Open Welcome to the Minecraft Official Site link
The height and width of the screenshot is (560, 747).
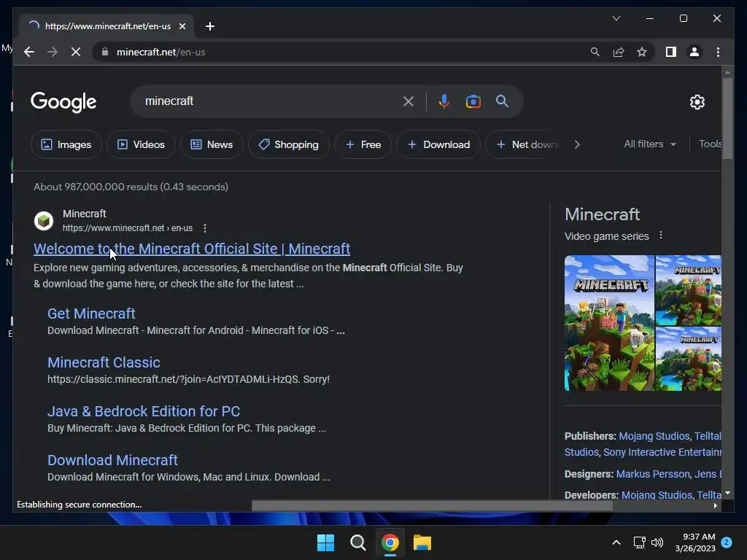point(192,249)
